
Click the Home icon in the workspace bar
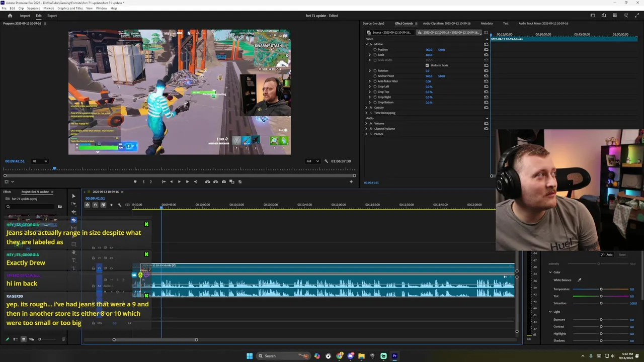pos(10,16)
